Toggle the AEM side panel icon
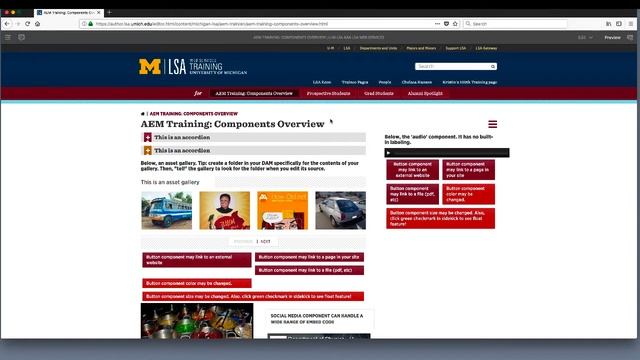Screen dimensions: 640x360 (8, 37)
